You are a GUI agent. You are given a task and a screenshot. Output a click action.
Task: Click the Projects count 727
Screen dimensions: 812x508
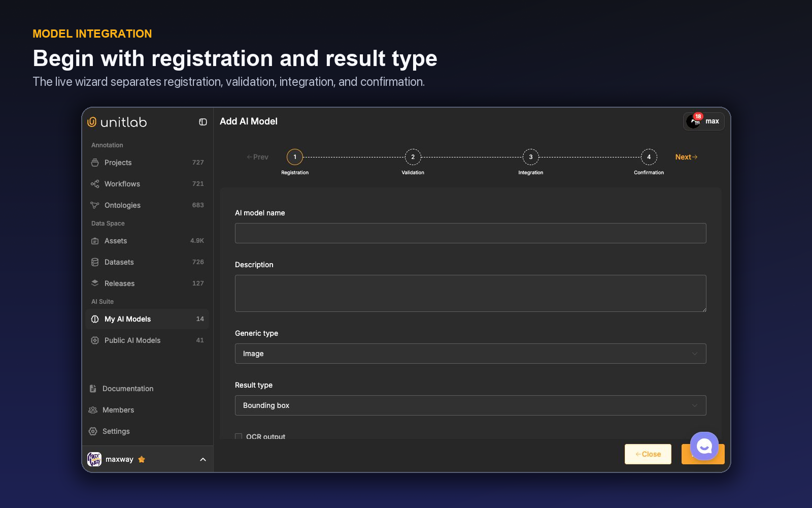pyautogui.click(x=198, y=163)
